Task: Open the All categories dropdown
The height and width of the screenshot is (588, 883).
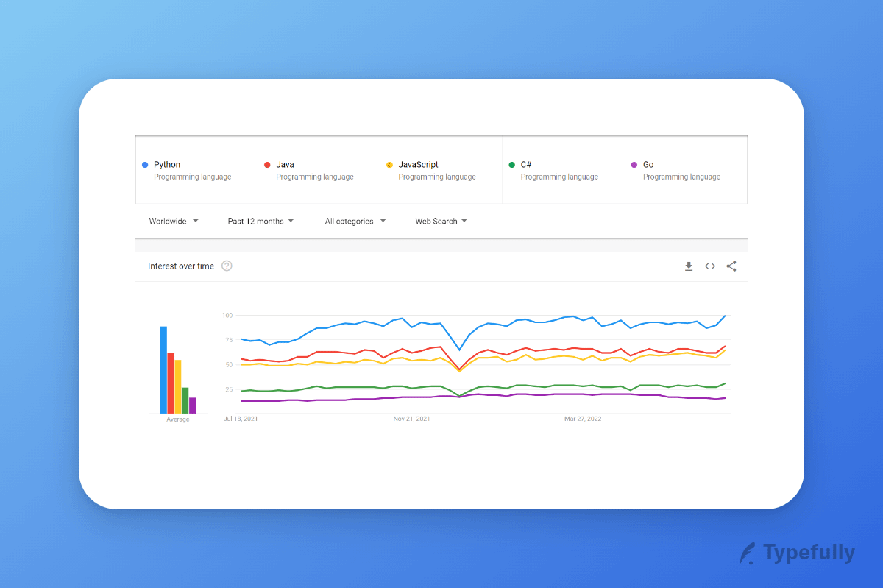Action: pyautogui.click(x=355, y=221)
